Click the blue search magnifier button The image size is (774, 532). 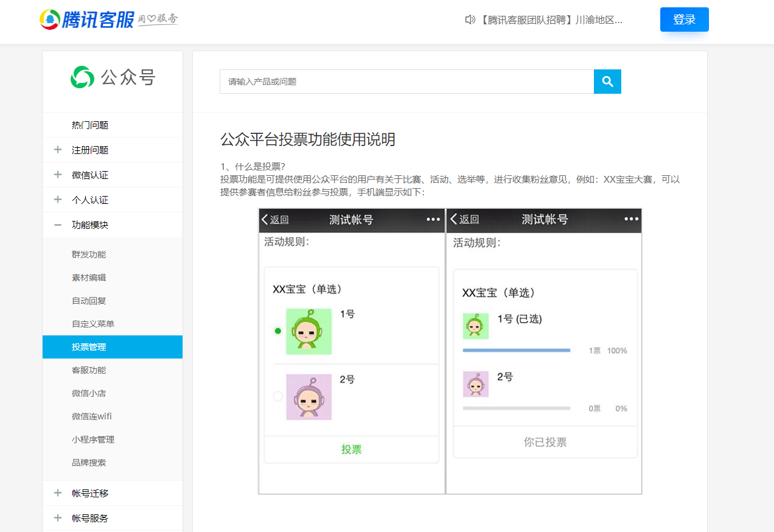[607, 82]
